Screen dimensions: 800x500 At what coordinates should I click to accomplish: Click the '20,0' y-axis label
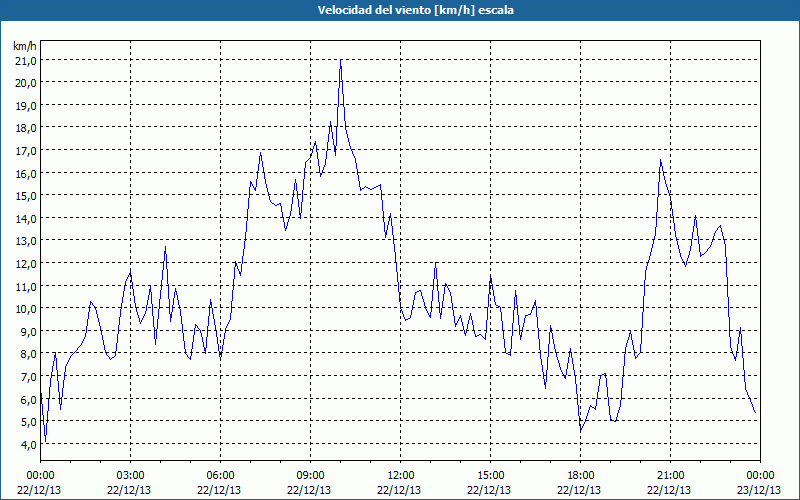[x=26, y=83]
